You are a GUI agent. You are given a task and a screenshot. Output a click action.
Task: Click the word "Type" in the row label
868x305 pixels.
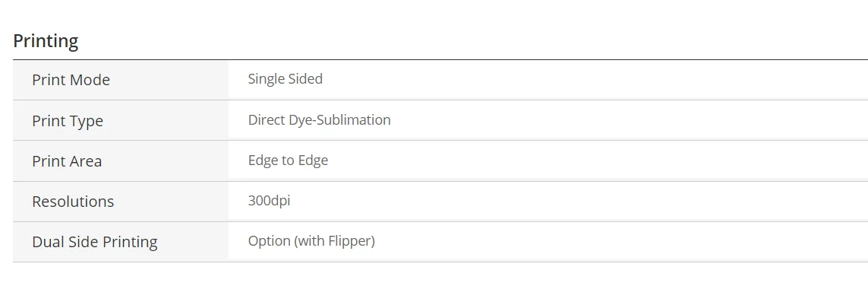click(x=86, y=121)
